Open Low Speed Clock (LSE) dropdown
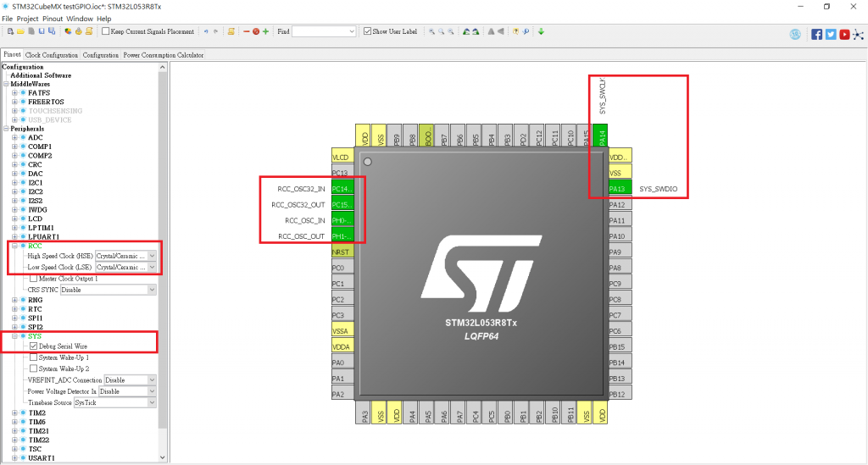Image resolution: width=868 pixels, height=465 pixels. coord(126,267)
